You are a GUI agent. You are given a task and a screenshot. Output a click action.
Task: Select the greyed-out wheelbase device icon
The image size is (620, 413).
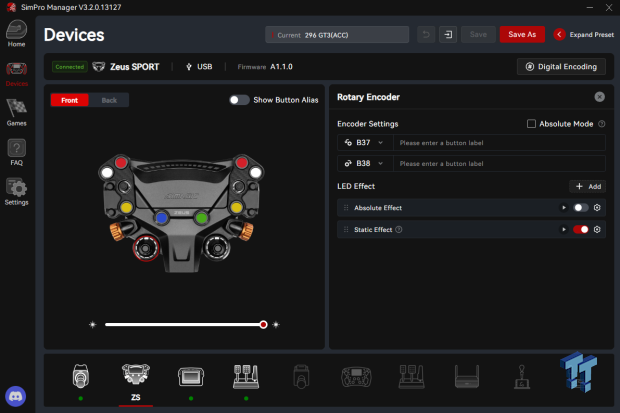[301, 377]
